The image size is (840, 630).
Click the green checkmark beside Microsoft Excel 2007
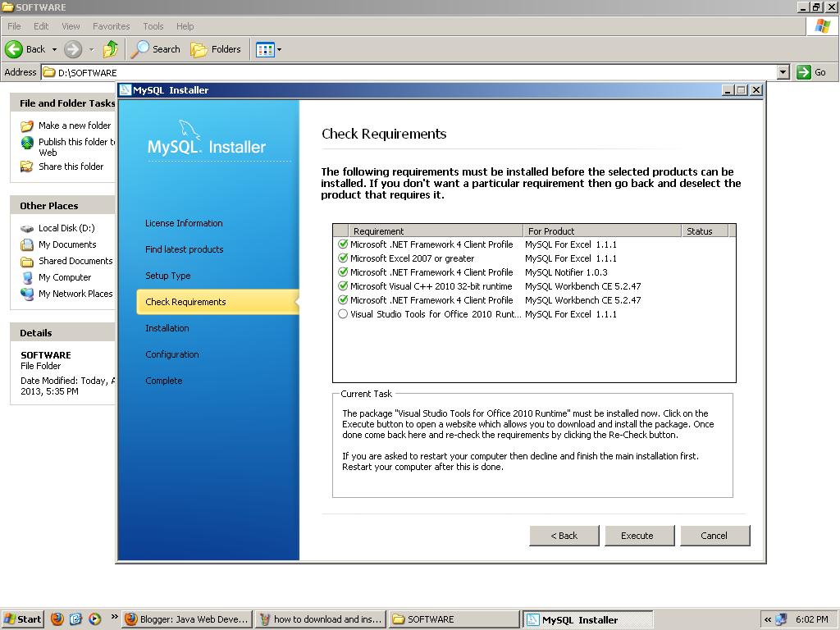click(343, 258)
